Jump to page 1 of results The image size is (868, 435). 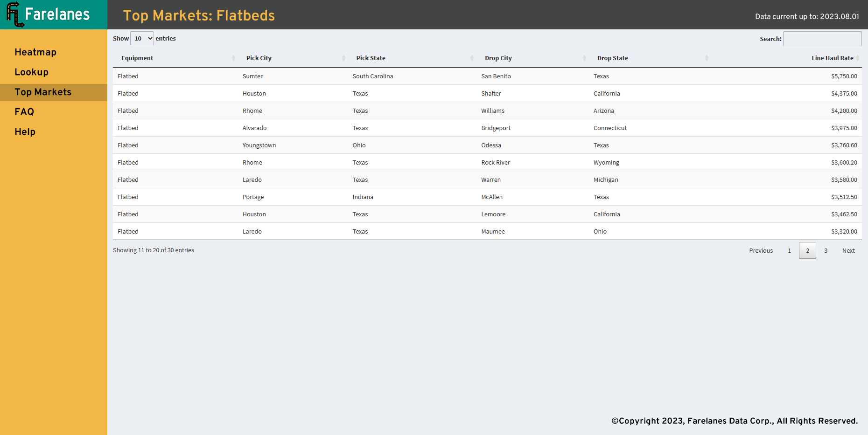[790, 250]
